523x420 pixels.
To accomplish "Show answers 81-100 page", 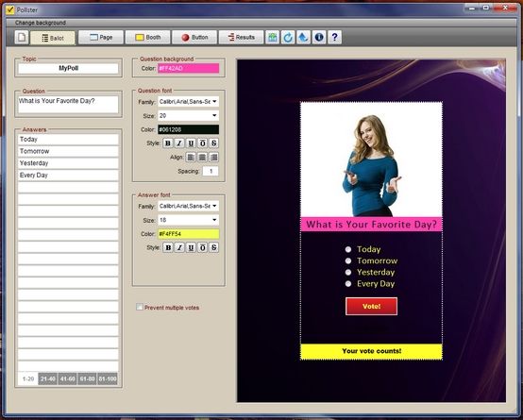I will (x=108, y=378).
